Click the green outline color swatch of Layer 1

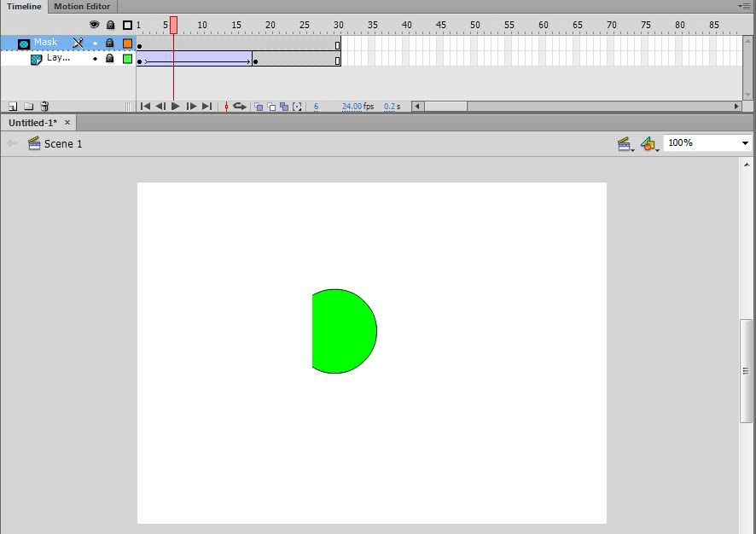click(x=126, y=58)
